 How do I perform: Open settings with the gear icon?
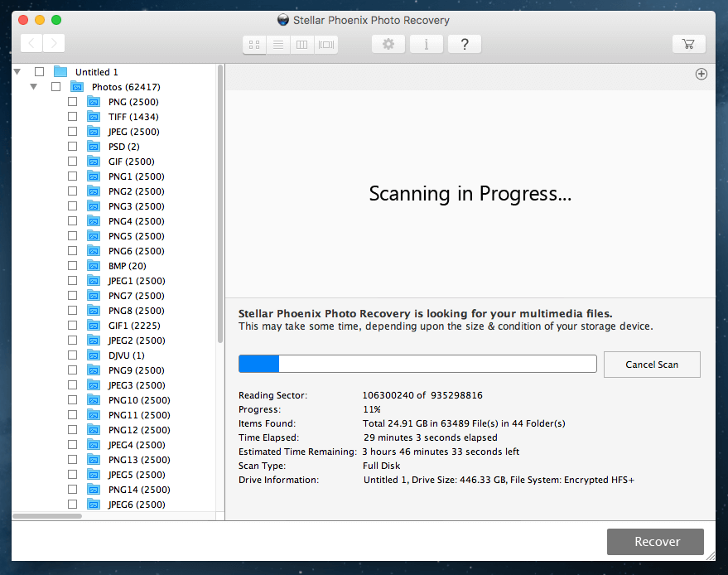click(x=388, y=44)
